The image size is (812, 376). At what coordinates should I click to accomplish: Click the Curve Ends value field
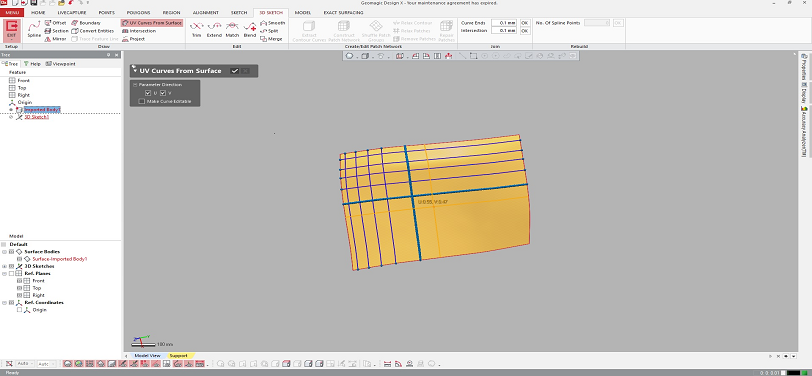tap(504, 23)
